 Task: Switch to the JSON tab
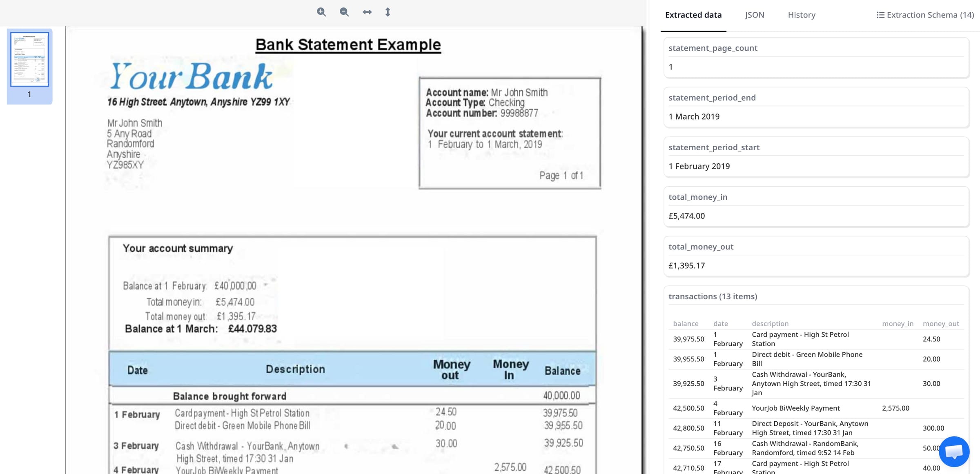tap(755, 15)
